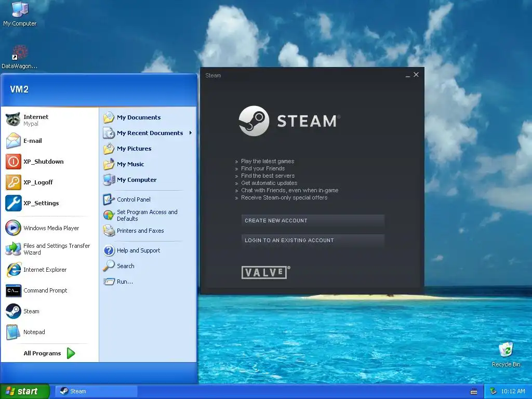Open the Control Panel icon
Viewport: 532px width, 399px height.
(109, 199)
